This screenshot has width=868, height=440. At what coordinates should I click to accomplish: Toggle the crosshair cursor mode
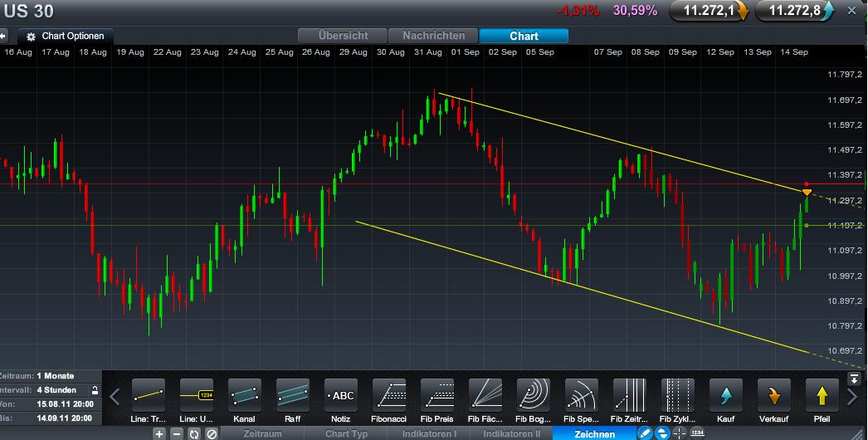[680, 433]
